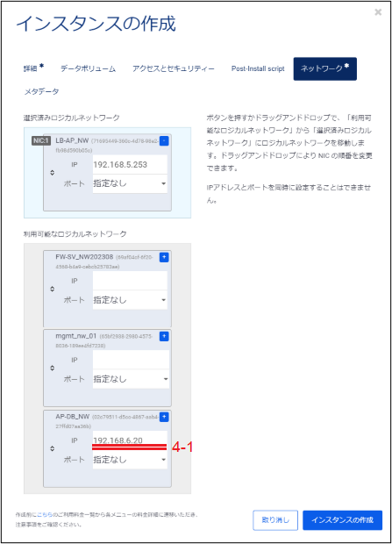Screen dimensions: 392x544
Task: Go to the メタデータ tab
Action: (41, 91)
